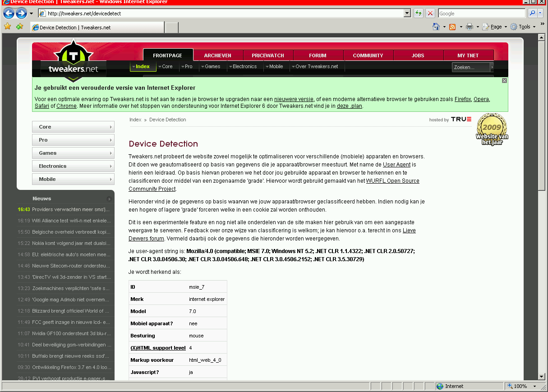The height and width of the screenshot is (392, 548).
Task: Click the Nieuws header arrow icon
Action: [109, 198]
